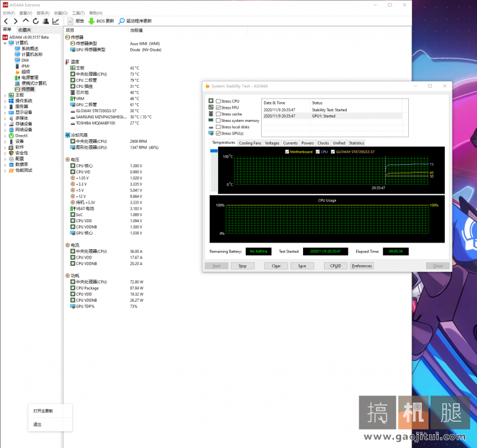Uncheck the Stress GPU(s) checkbox
The image size is (477, 448).
[x=218, y=133]
